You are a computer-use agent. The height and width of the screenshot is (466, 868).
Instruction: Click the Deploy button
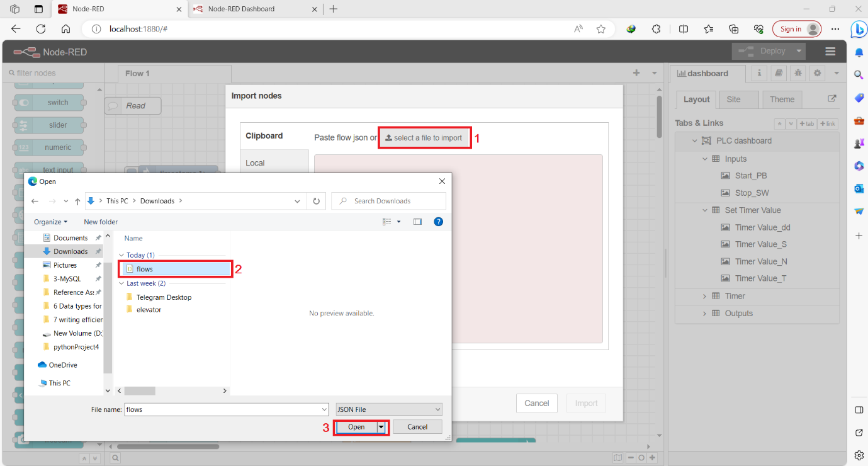[x=763, y=51]
